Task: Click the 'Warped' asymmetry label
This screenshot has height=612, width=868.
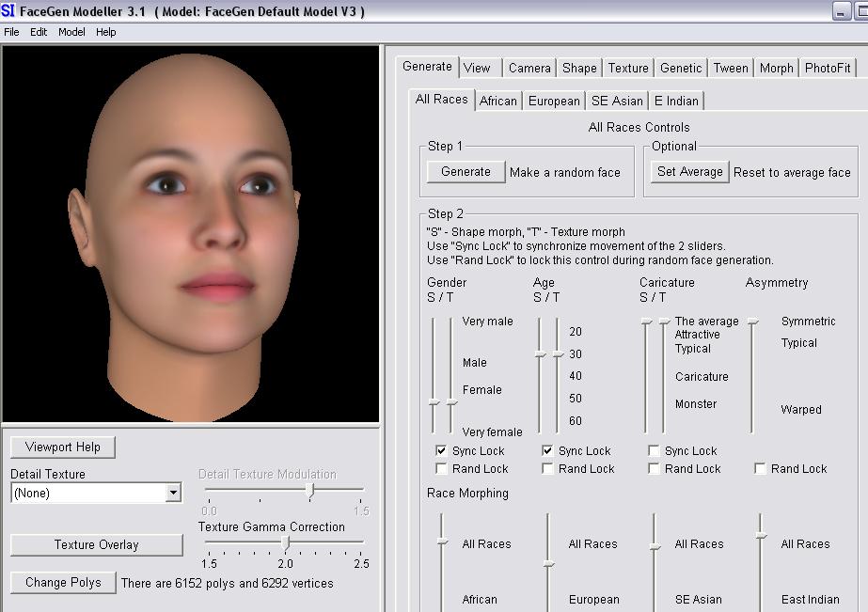Action: tap(801, 410)
